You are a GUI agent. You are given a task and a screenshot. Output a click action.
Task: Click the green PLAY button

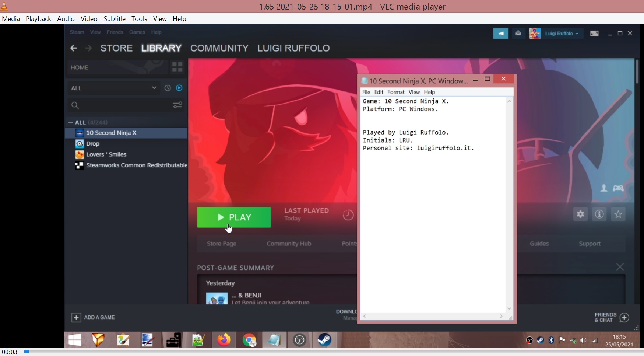pos(234,217)
